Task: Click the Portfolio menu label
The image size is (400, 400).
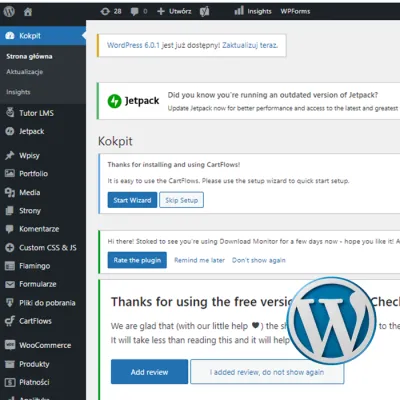Action: (x=33, y=174)
